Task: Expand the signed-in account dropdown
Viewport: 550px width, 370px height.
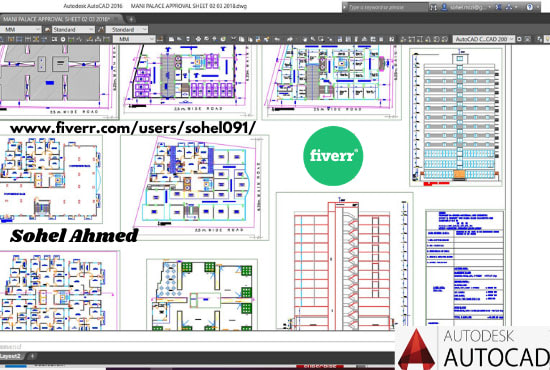Action: click(x=489, y=7)
